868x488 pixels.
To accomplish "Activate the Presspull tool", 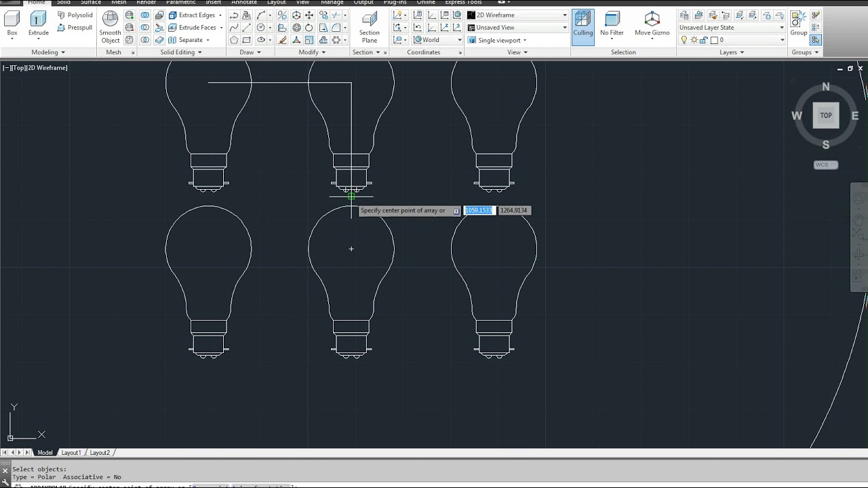I will click(75, 28).
